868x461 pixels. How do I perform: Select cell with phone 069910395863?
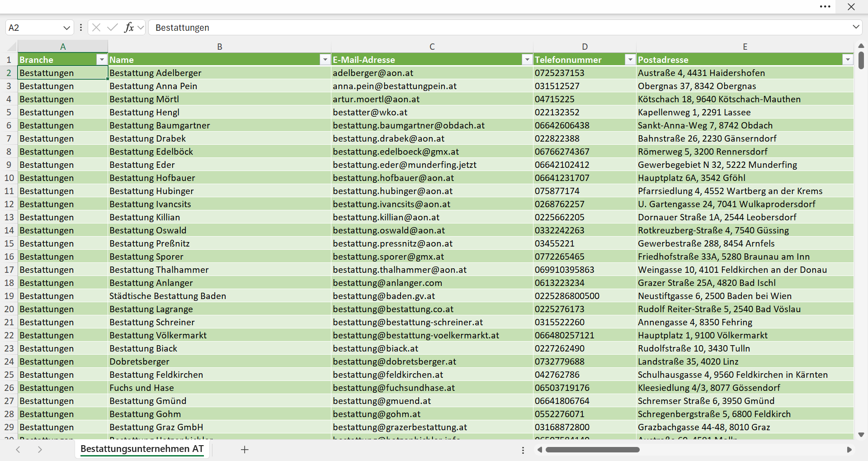[585, 270]
